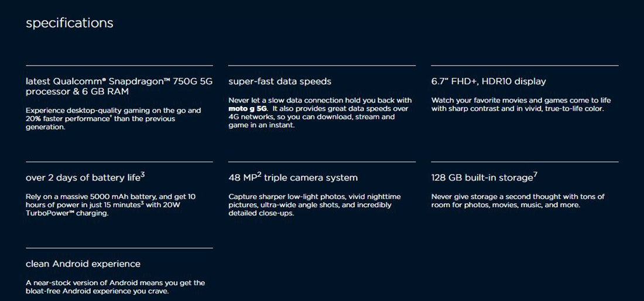
Task: Click footnote 3 beside battery life
Action: pyautogui.click(x=142, y=175)
